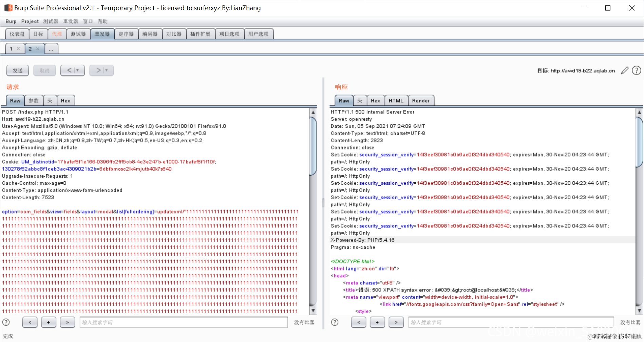Click response pane scrollbar up arrow

click(x=639, y=112)
